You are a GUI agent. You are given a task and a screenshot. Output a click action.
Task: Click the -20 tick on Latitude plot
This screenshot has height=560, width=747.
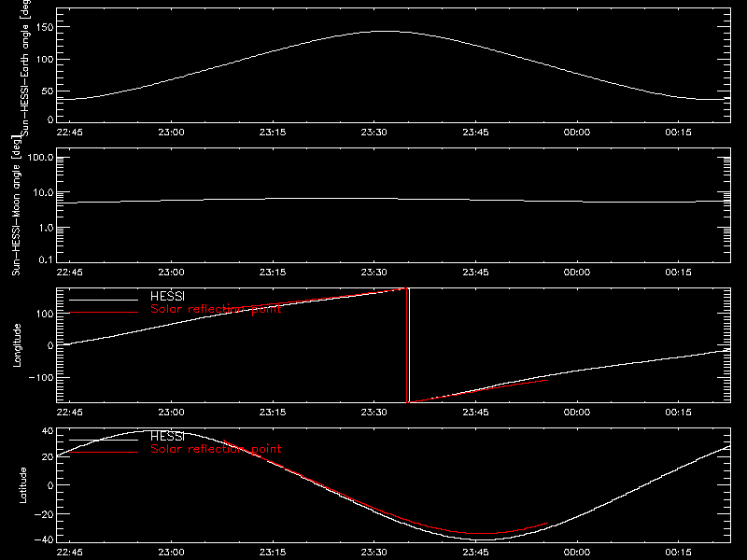pos(44,514)
